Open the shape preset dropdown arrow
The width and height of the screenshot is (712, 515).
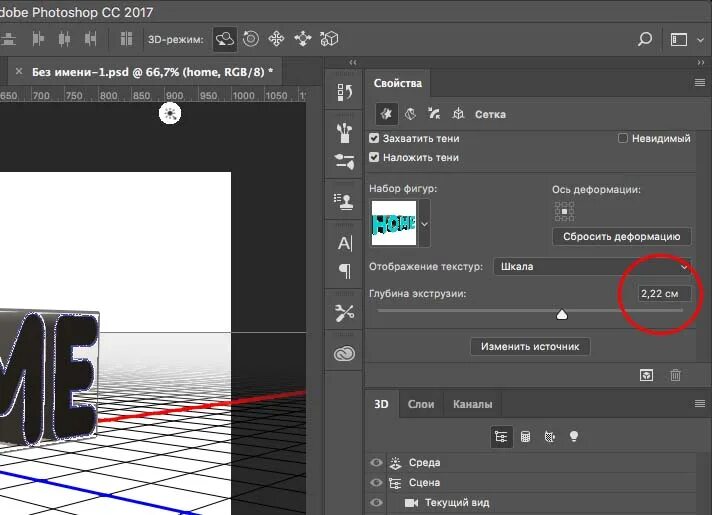(424, 224)
